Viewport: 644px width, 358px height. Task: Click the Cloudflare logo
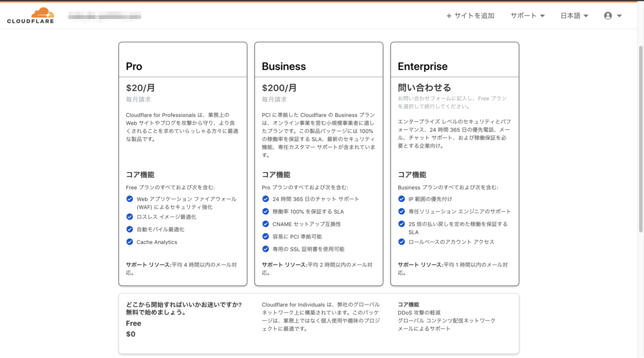point(31,16)
